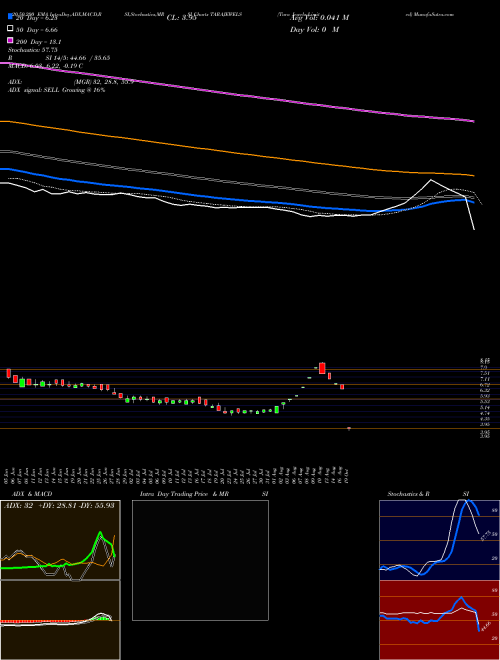Click the isolated last candlestick near 3.95

(349, 428)
